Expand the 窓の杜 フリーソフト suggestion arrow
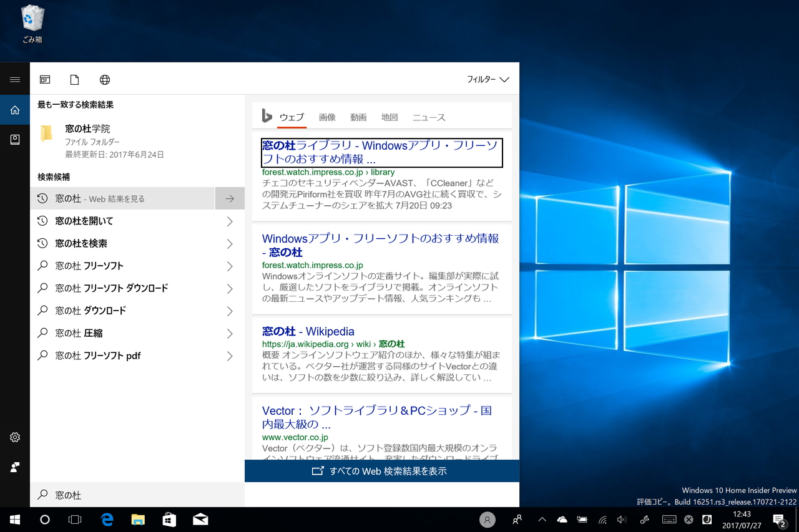 coord(230,266)
